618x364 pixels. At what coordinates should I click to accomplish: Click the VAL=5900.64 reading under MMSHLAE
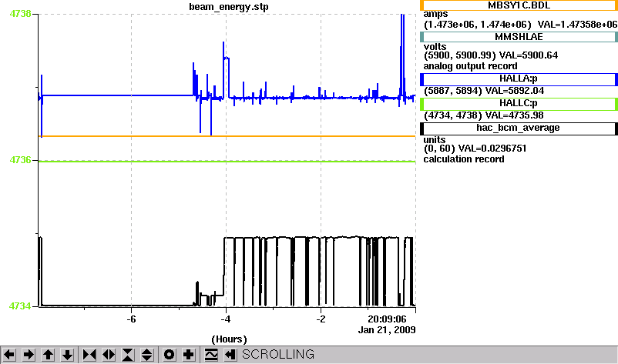528,55
